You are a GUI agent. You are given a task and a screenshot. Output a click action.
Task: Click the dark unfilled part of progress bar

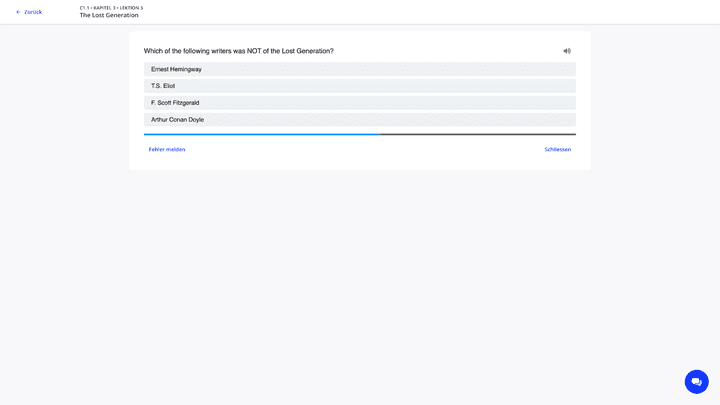pyautogui.click(x=478, y=134)
